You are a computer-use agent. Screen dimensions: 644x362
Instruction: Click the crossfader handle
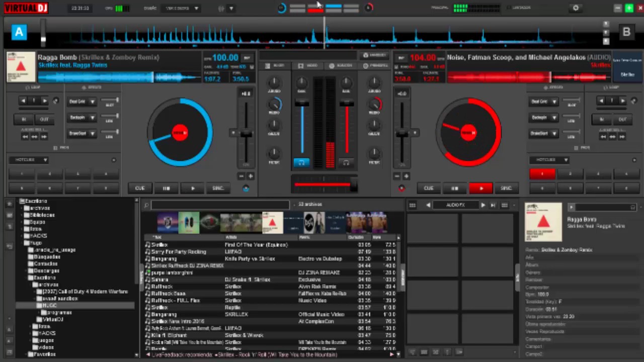pos(353,185)
